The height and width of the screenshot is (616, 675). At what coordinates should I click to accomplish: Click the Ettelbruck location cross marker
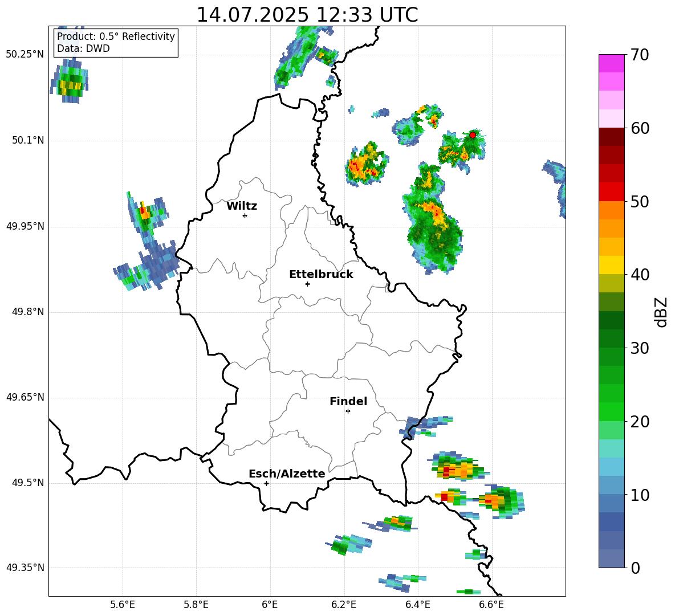(x=307, y=284)
